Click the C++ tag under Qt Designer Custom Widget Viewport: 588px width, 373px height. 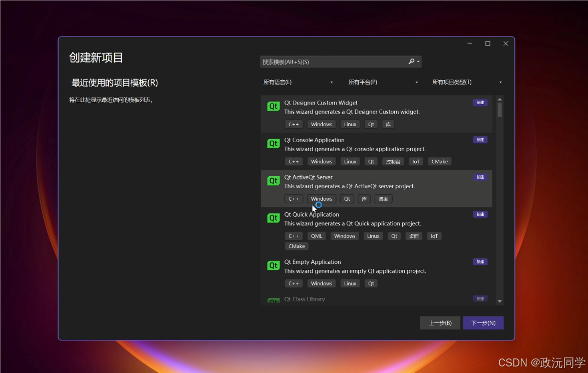[x=293, y=124]
